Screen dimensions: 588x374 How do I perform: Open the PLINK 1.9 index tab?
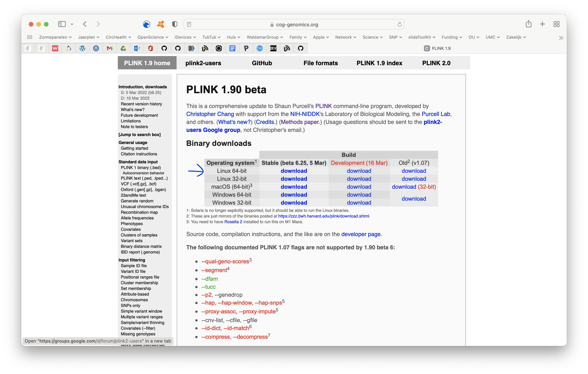tap(379, 63)
